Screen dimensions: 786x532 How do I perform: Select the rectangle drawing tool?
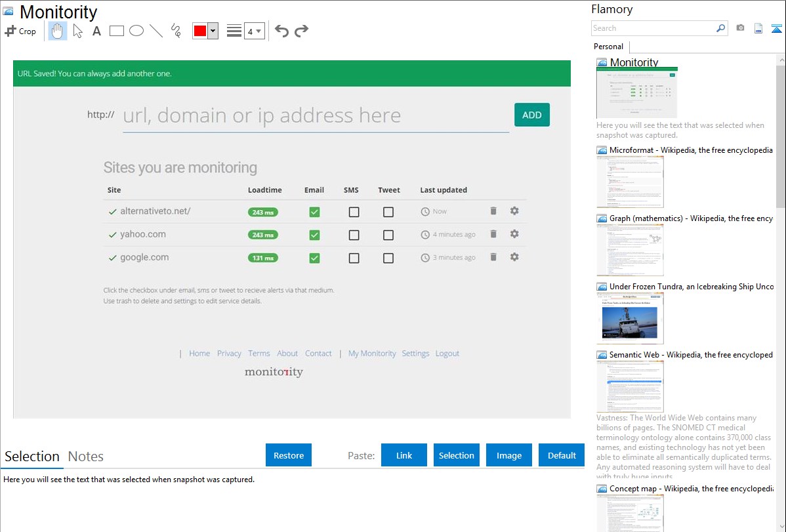point(116,31)
